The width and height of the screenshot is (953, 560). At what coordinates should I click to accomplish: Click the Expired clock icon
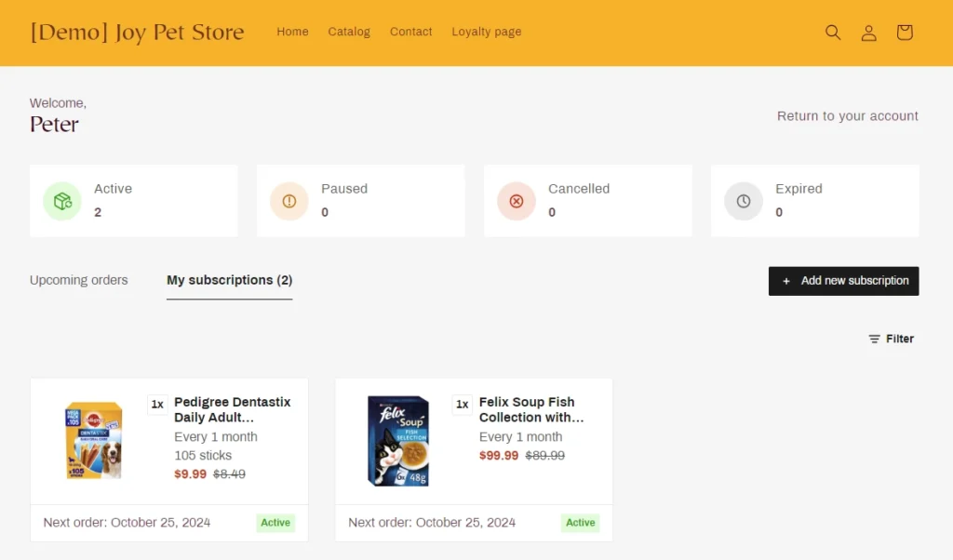pos(743,200)
